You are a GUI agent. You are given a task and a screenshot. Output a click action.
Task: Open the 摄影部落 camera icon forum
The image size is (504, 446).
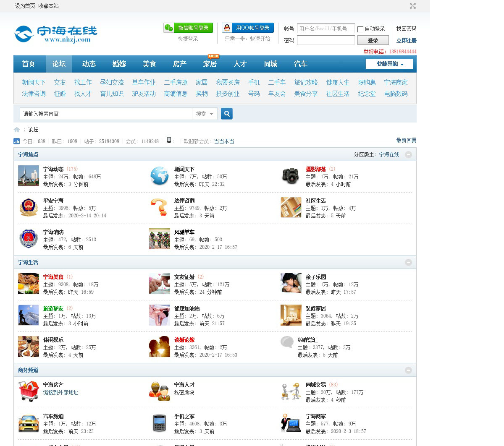point(291,176)
